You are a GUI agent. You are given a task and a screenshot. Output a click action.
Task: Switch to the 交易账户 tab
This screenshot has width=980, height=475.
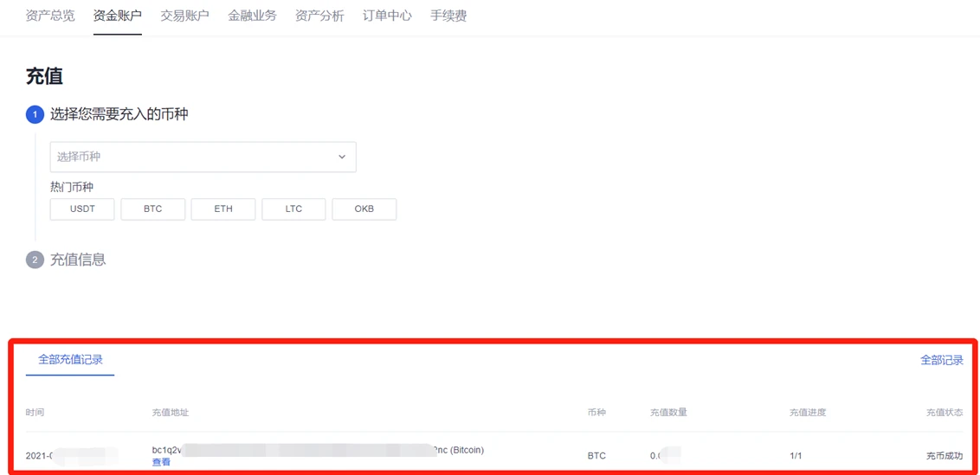tap(184, 16)
